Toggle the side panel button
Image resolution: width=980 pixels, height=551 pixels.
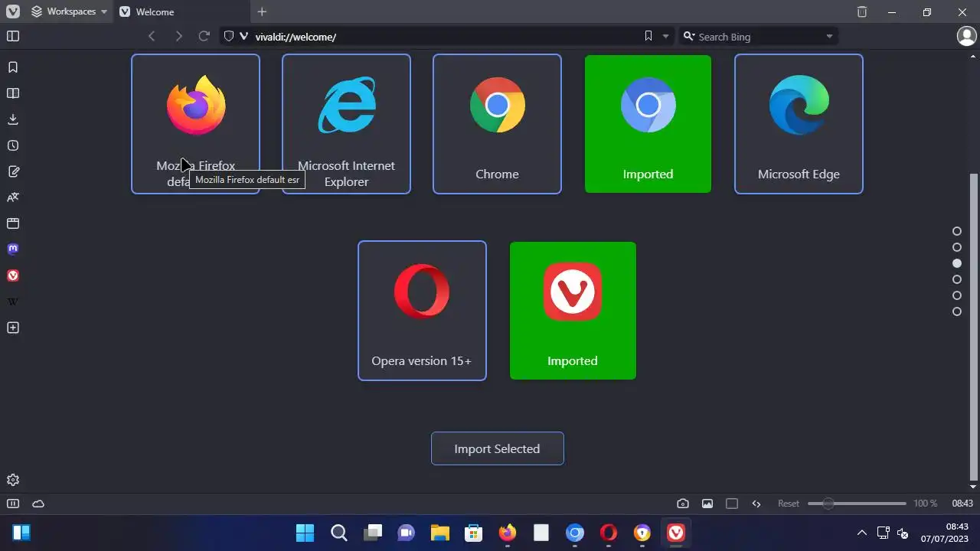pos(13,36)
